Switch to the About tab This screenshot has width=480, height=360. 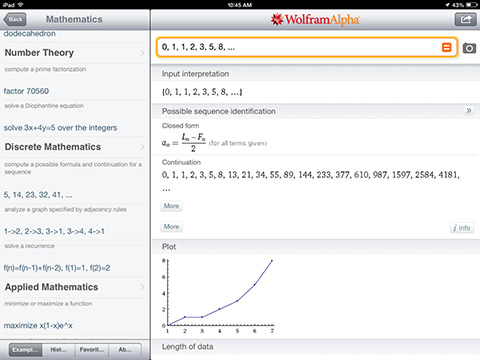point(125,350)
